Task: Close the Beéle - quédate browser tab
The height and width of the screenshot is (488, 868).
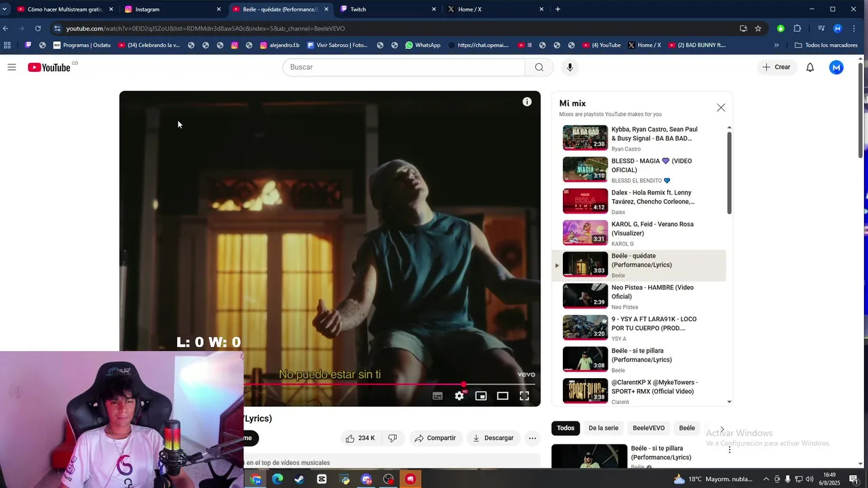Action: (x=326, y=9)
